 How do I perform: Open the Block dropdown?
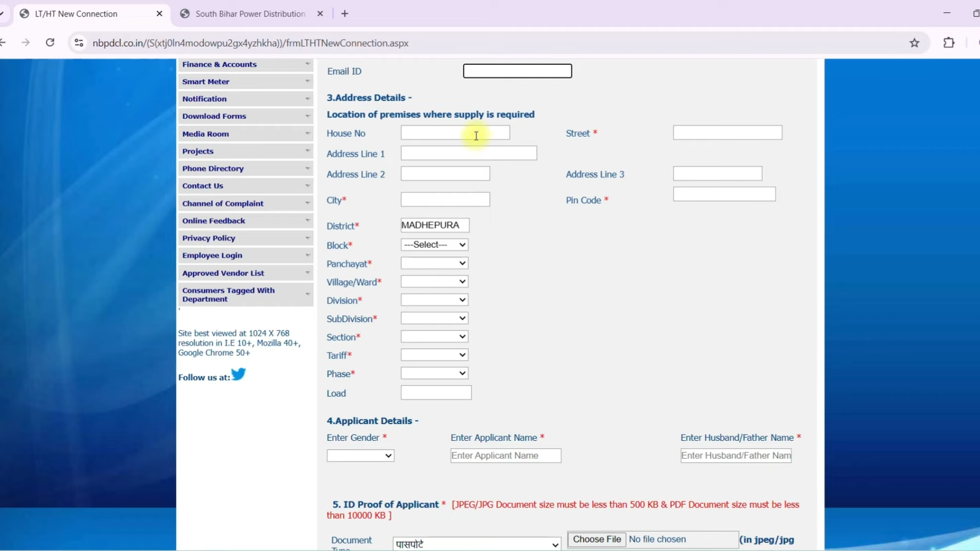433,244
